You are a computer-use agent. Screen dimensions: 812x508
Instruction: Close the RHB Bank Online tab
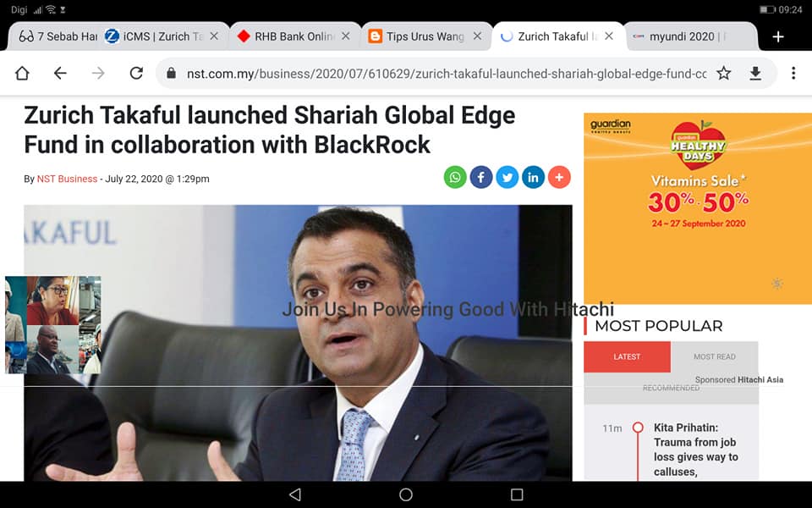(x=346, y=36)
